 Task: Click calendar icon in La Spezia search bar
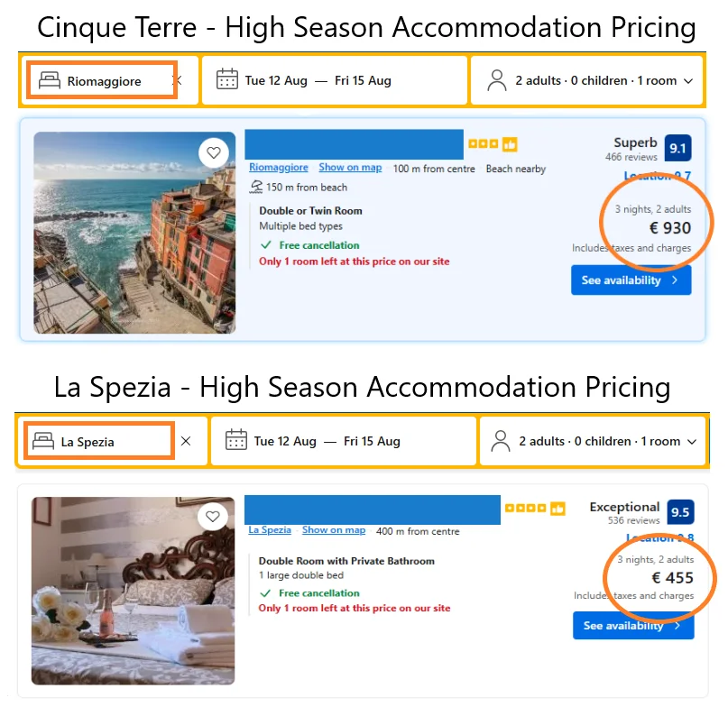[x=236, y=441]
